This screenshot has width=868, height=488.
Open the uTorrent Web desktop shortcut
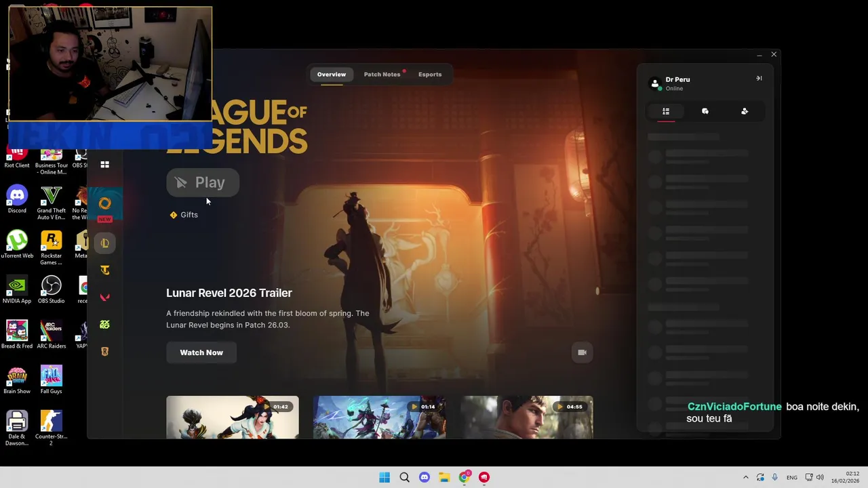pos(17,245)
